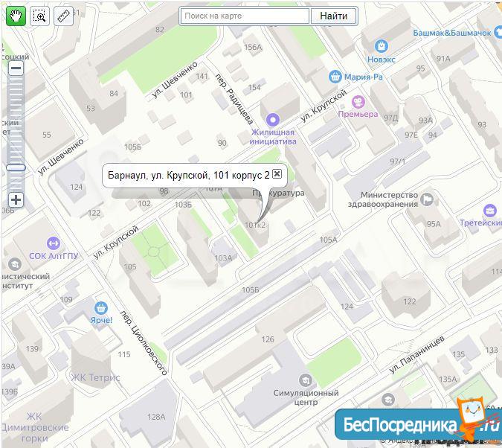The width and height of the screenshot is (502, 448).
Task: Close the address balloon popup
Action: [277, 173]
